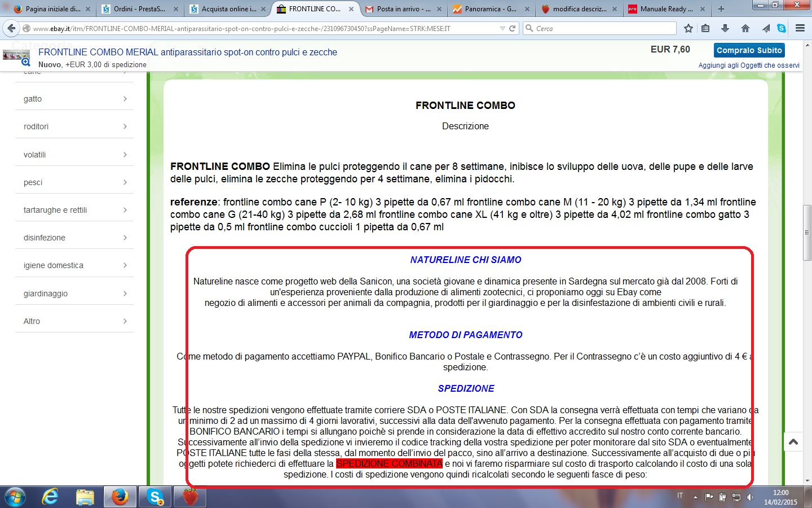Viewport: 812px width, 508px height.
Task: Switch to the 'Acquista online i...' tab
Action: pos(228,9)
